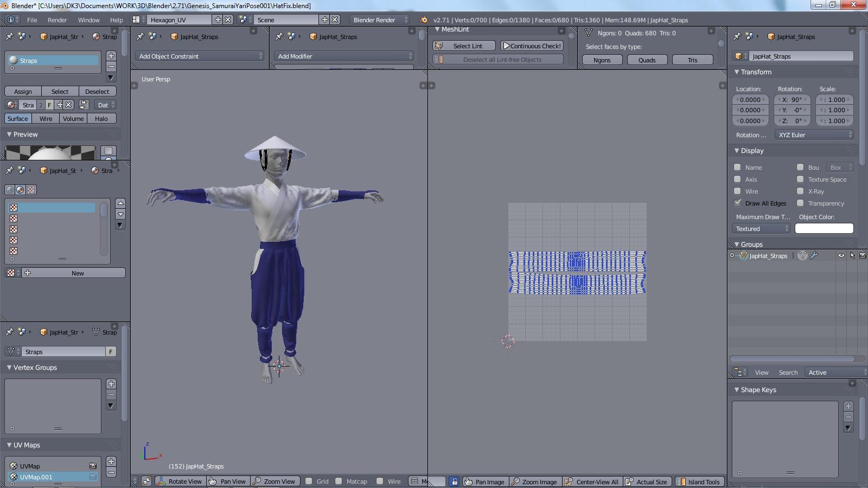This screenshot has width=868, height=488.
Task: Click the Quads face selection button
Action: (647, 60)
